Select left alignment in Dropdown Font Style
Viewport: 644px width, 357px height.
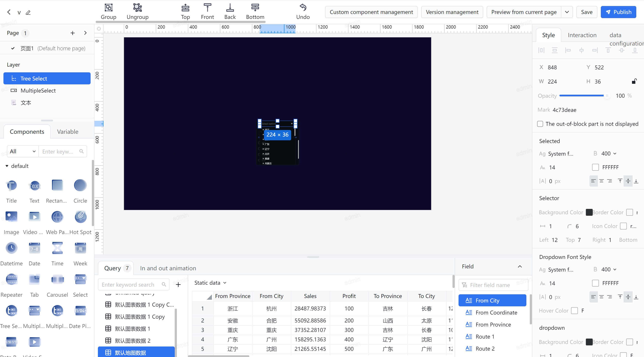pos(593,297)
